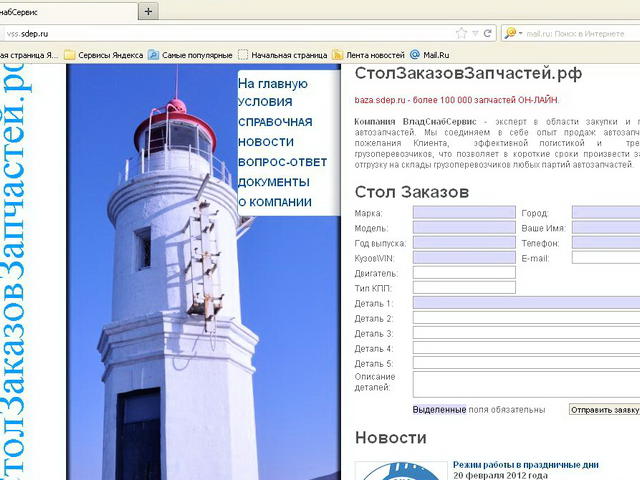Screen dimensions: 640x480
Task: Open the Самые популярные bookmark
Action: [191, 55]
